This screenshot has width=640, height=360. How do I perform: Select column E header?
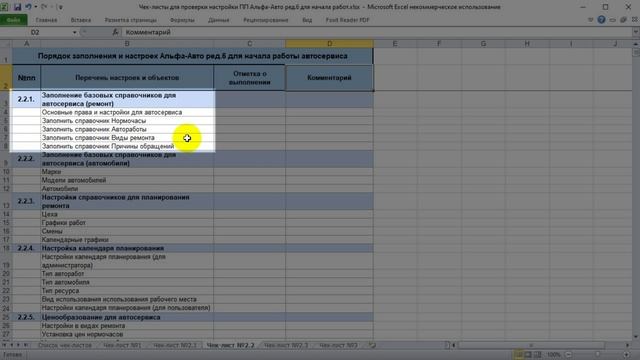(395, 44)
